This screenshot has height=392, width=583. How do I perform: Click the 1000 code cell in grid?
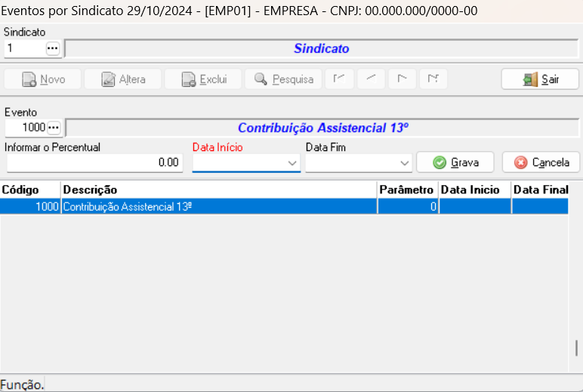click(x=30, y=206)
